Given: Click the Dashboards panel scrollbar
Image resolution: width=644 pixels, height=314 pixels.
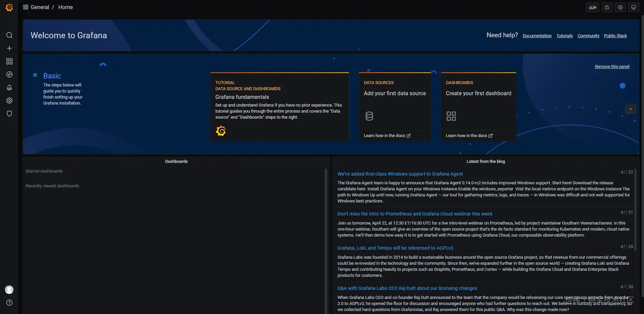Looking at the screenshot, I should pos(326,241).
